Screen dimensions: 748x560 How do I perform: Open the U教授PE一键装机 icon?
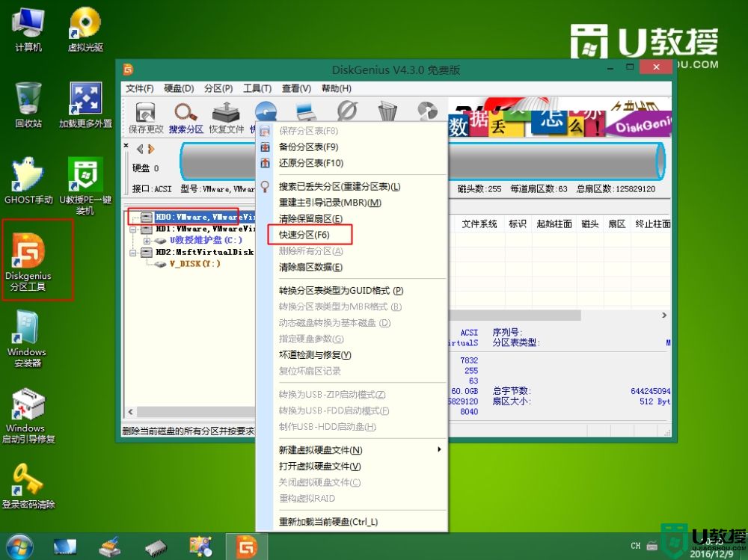85,186
